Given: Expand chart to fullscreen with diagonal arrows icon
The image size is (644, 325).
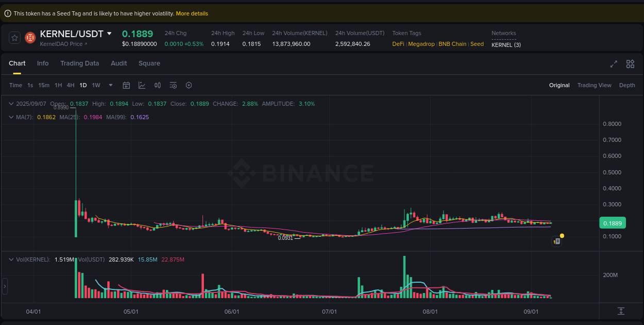Looking at the screenshot, I should pyautogui.click(x=614, y=64).
